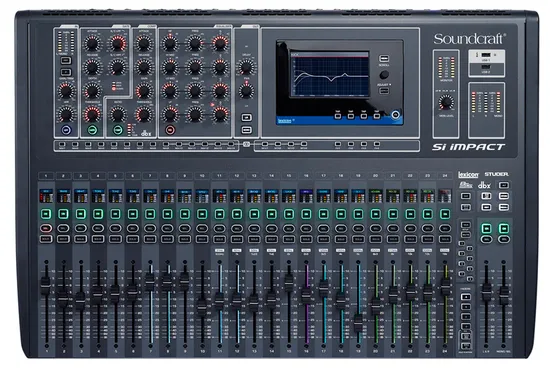The image size is (550, 368).
Task: Tap the green round button under the compressor RATIO knob
Action: pyautogui.click(x=118, y=130)
